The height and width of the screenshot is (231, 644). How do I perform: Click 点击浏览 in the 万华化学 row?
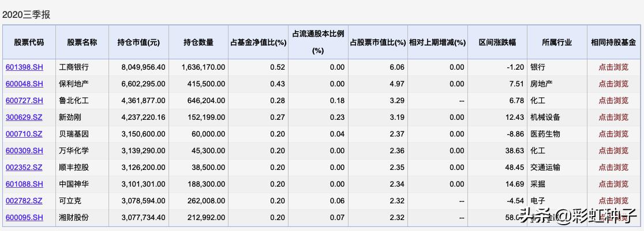click(x=613, y=151)
